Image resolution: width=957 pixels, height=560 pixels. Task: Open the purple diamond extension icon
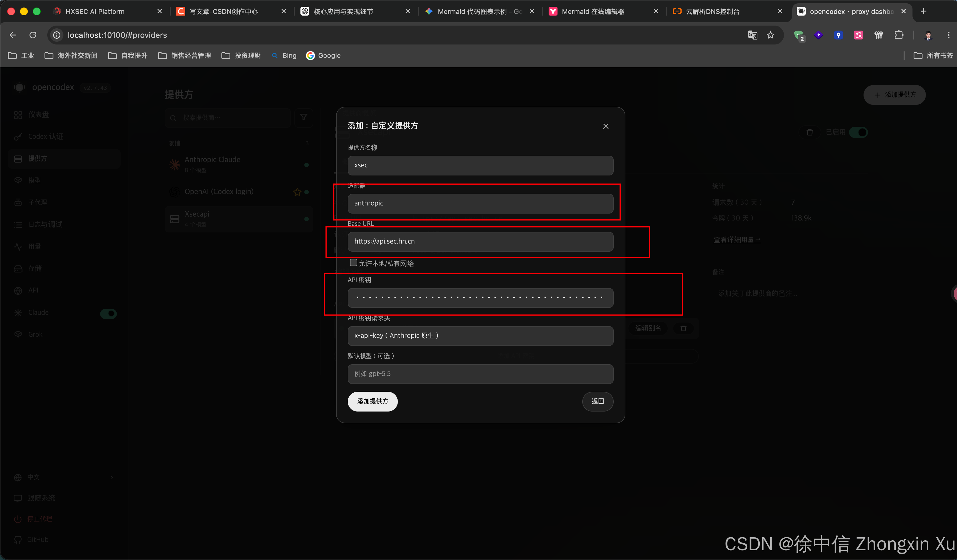point(818,35)
